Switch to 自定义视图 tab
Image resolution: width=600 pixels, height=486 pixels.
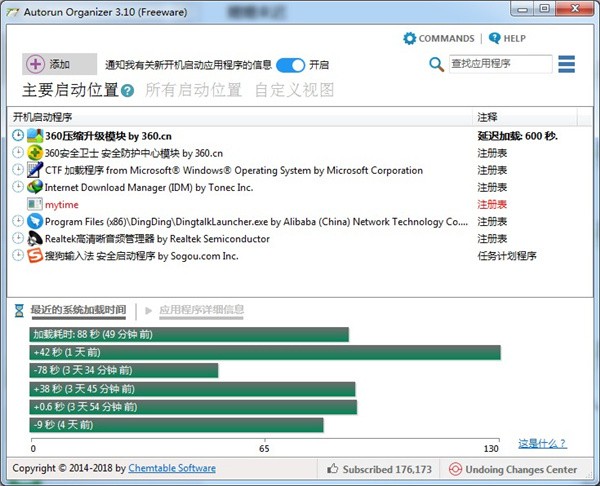[x=294, y=90]
